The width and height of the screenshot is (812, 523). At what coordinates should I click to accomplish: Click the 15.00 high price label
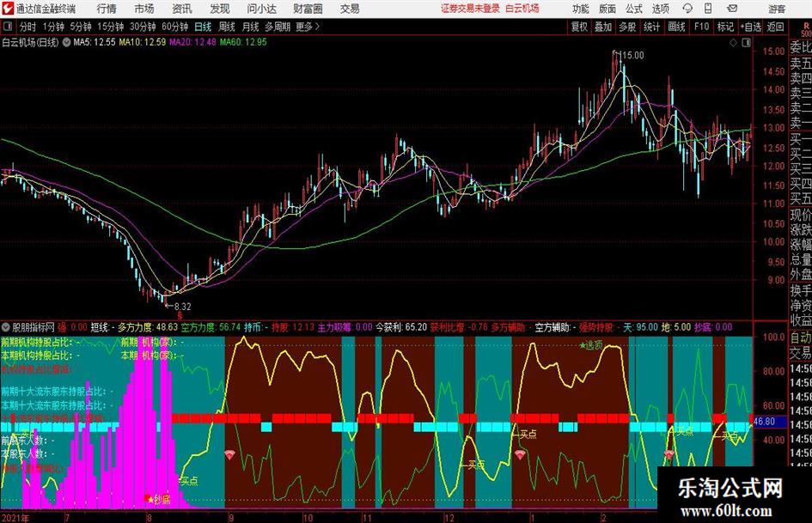[x=632, y=56]
